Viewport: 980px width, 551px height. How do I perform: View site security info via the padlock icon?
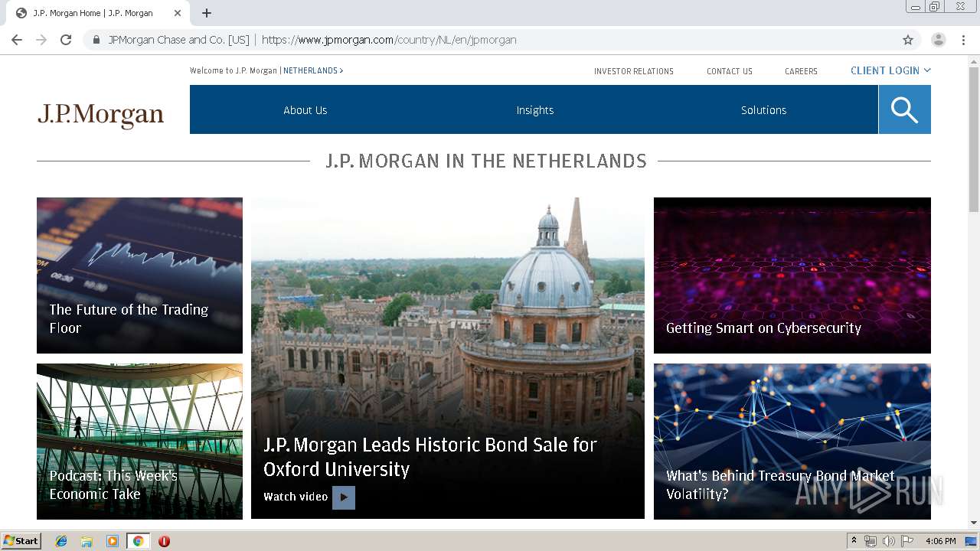(96, 40)
